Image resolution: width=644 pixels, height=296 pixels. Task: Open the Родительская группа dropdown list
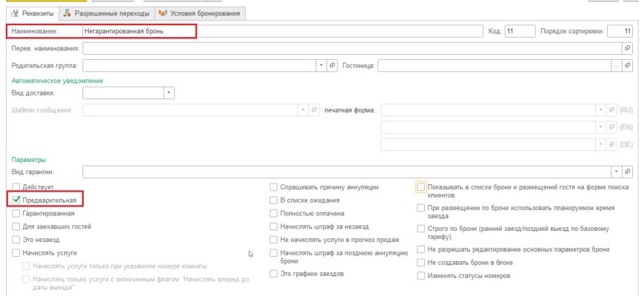[321, 66]
